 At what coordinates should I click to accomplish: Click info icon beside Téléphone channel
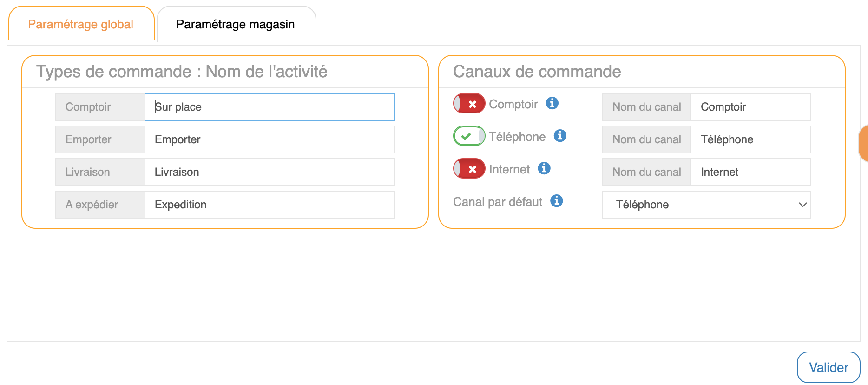tap(560, 136)
